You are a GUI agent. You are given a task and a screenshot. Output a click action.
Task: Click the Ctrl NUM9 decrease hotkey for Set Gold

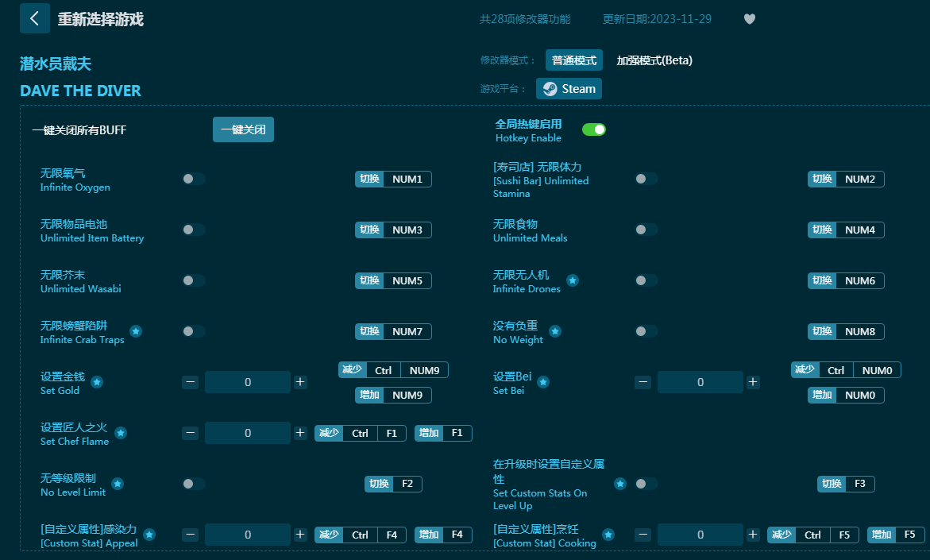(393, 370)
